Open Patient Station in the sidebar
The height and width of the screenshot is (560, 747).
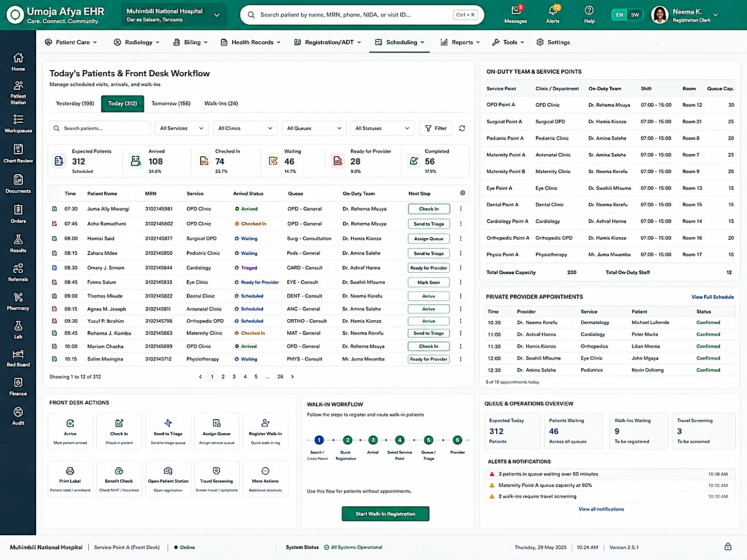point(18,93)
